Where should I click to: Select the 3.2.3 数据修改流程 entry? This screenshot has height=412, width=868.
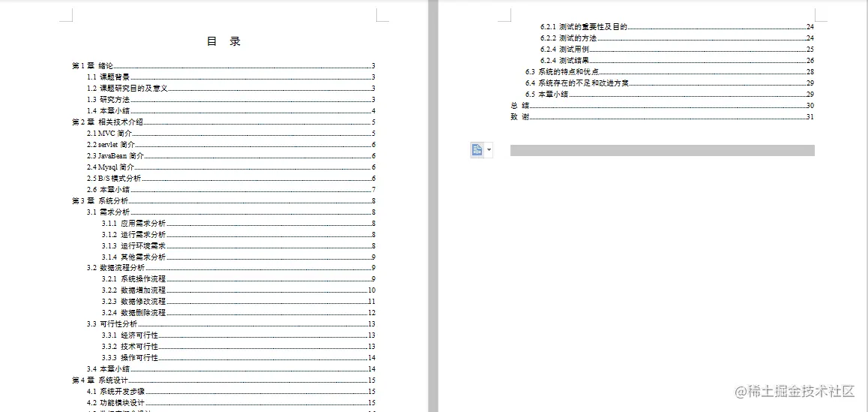click(x=239, y=302)
